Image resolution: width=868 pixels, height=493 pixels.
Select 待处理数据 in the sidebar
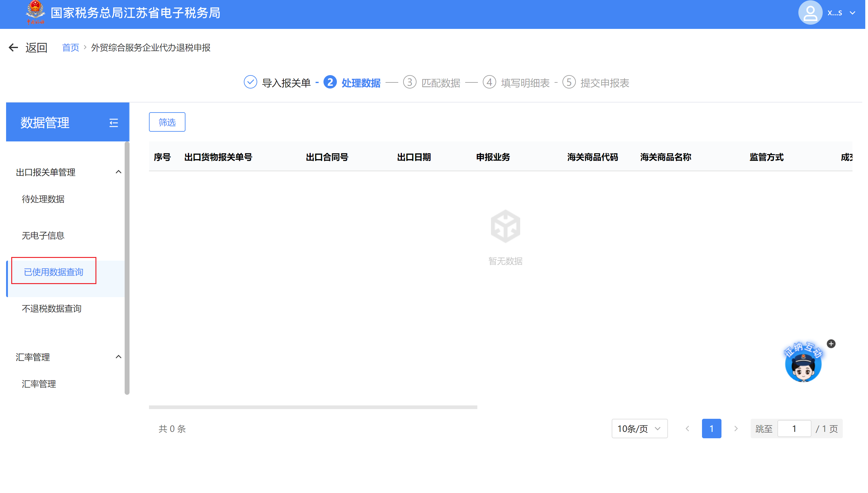click(x=43, y=200)
